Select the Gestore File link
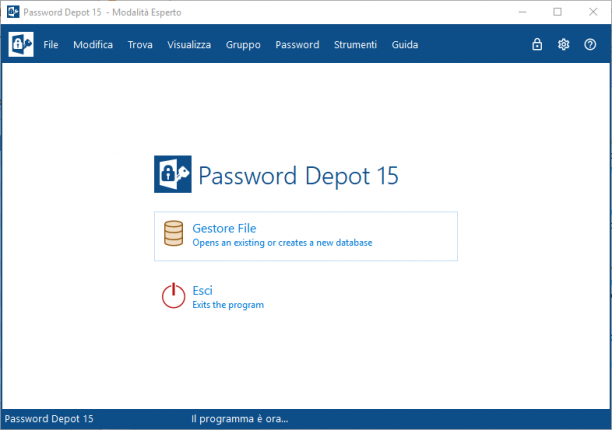Image resolution: width=612 pixels, height=430 pixels. coord(224,228)
